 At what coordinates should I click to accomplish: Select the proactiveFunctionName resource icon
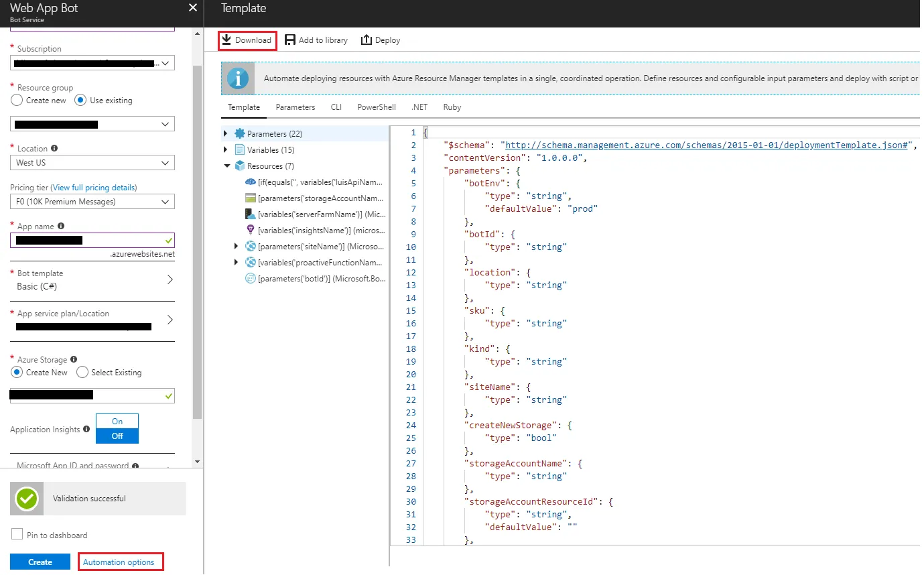coord(251,263)
